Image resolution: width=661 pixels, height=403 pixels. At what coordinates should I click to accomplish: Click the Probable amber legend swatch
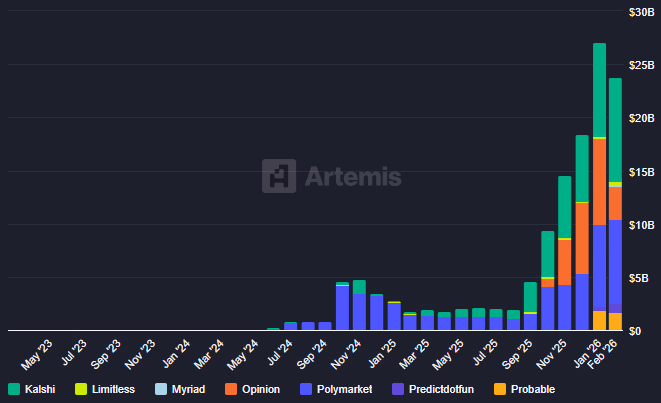(500, 389)
